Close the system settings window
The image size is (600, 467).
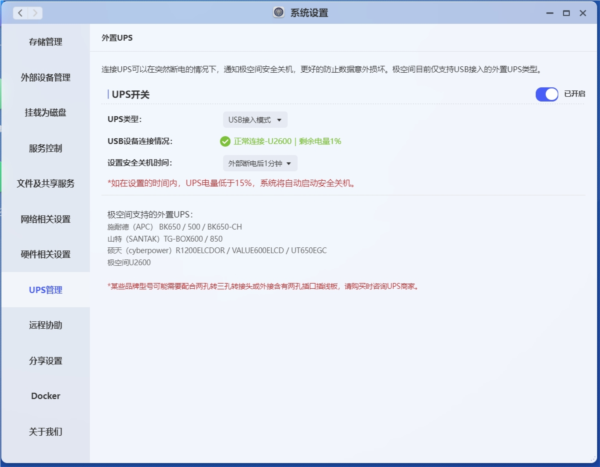(583, 13)
